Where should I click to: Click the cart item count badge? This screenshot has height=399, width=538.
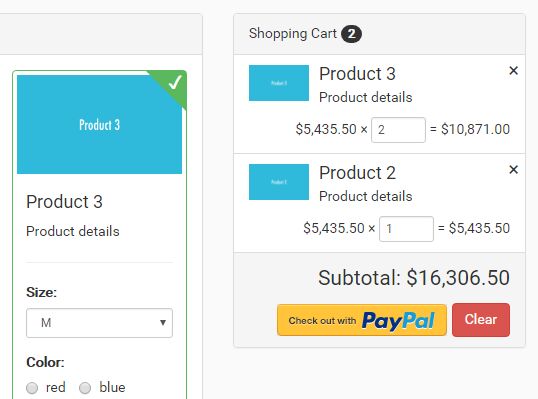tap(351, 34)
